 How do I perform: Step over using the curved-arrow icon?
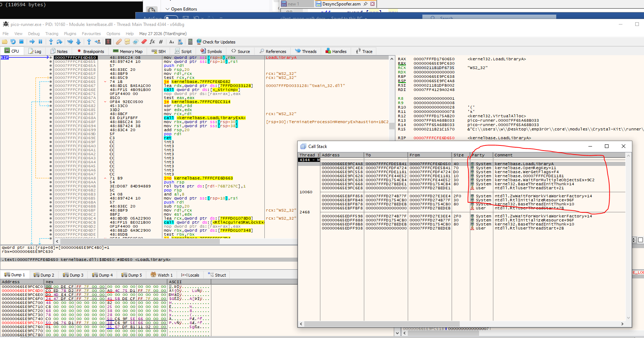pos(59,42)
